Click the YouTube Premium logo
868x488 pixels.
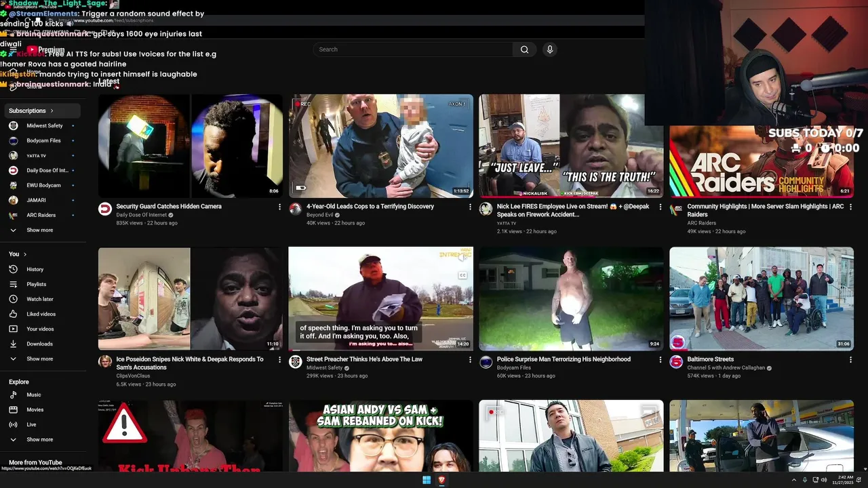46,50
